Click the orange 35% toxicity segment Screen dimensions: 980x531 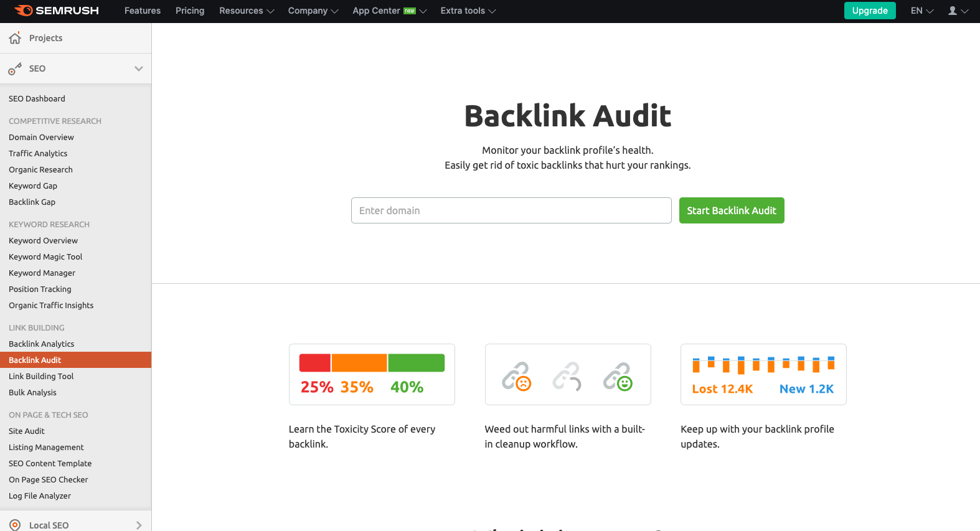[359, 363]
